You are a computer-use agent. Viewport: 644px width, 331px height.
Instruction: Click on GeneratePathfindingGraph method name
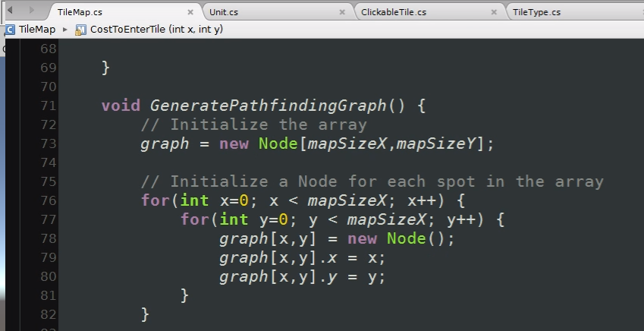coord(269,106)
